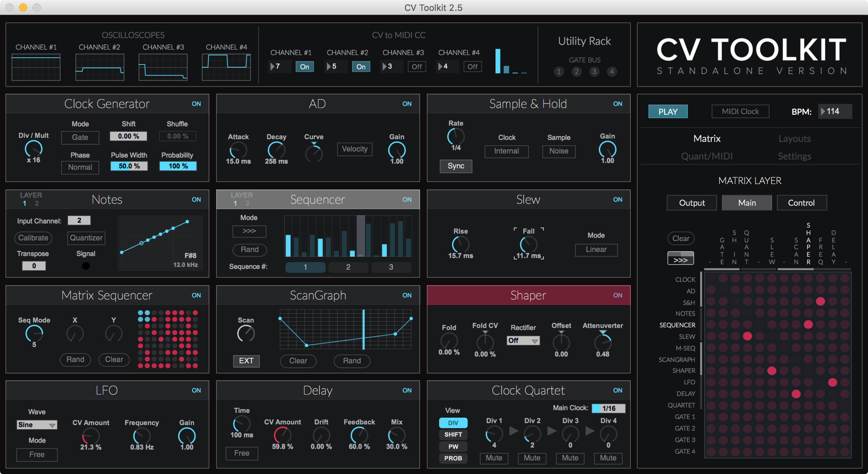
Task: Click the LFO Frequency knob
Action: pyautogui.click(x=142, y=436)
